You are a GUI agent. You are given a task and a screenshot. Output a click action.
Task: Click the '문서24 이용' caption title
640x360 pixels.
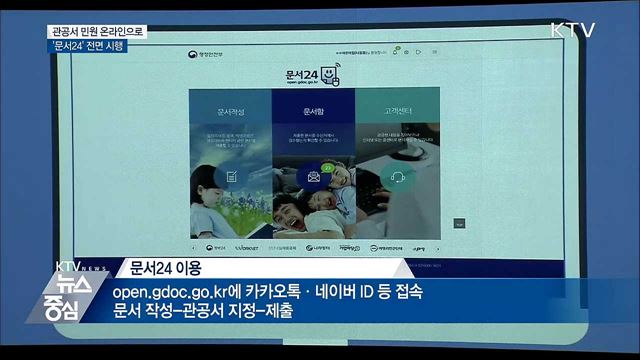pyautogui.click(x=166, y=268)
